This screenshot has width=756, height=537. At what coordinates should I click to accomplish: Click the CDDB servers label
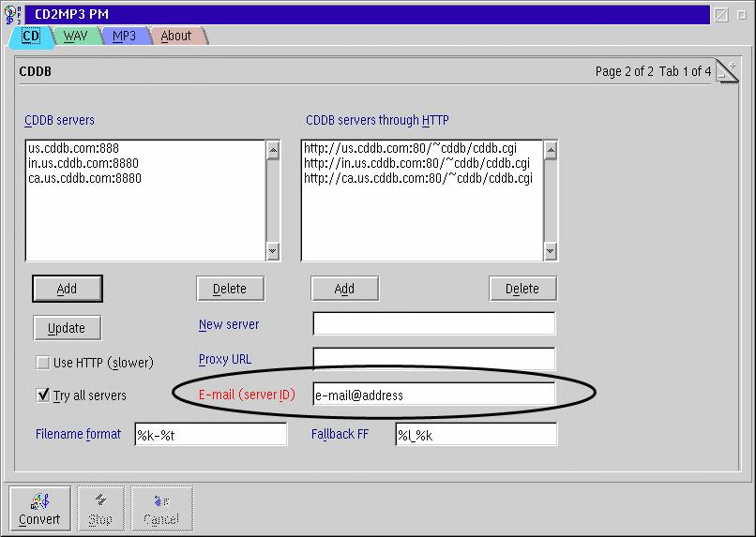point(59,120)
